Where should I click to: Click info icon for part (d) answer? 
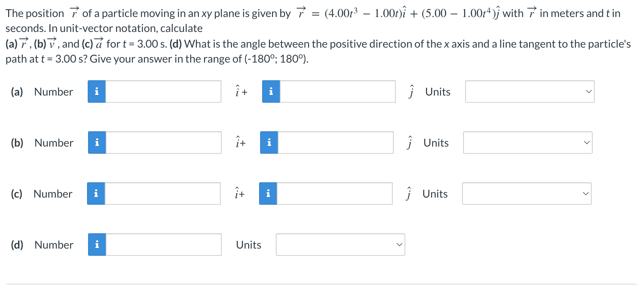click(97, 245)
